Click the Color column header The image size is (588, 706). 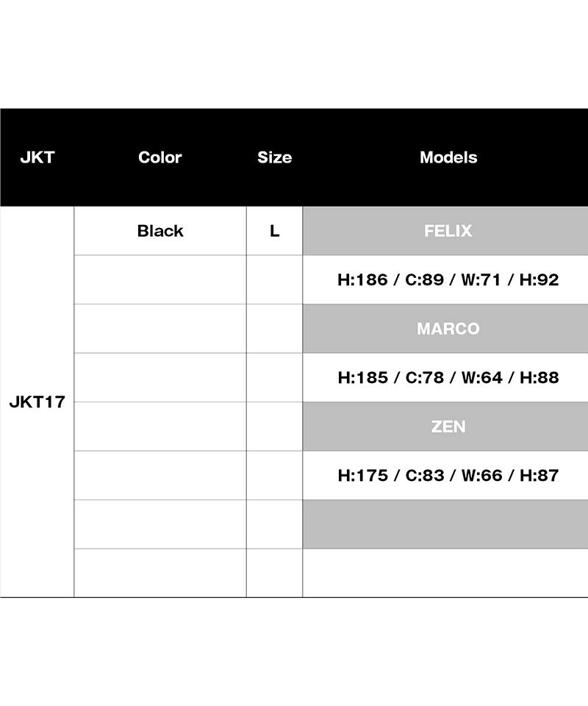point(159,157)
